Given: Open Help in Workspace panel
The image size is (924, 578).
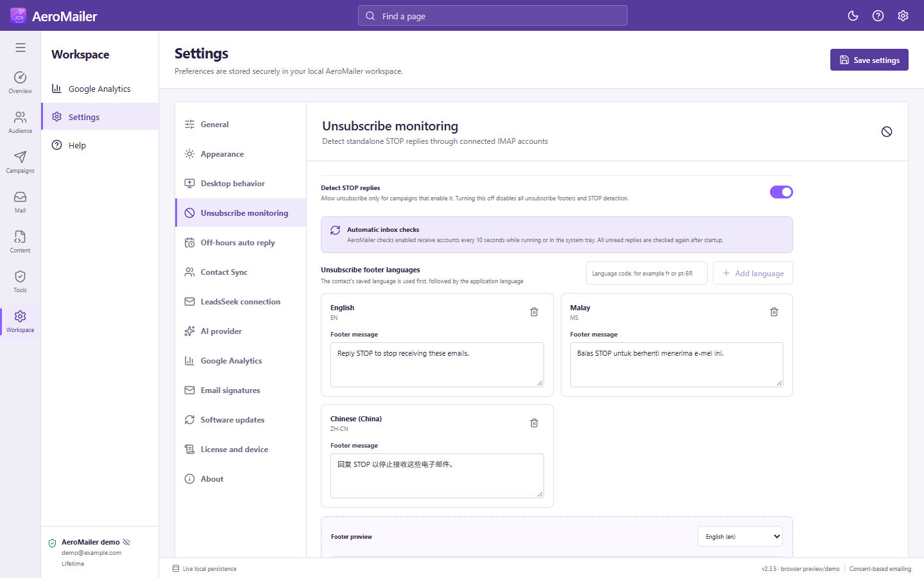Looking at the screenshot, I should (100, 145).
